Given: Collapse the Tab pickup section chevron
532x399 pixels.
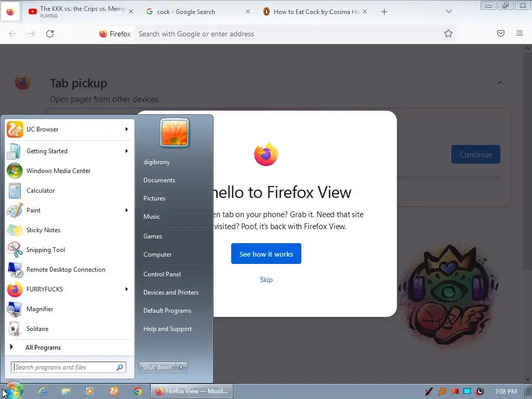Looking at the screenshot, I should (500, 83).
